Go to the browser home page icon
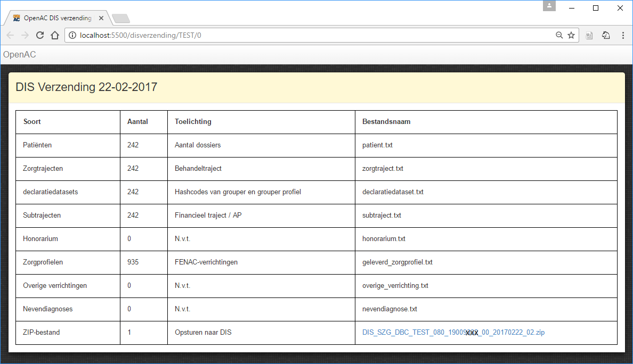633x364 pixels. pyautogui.click(x=54, y=35)
